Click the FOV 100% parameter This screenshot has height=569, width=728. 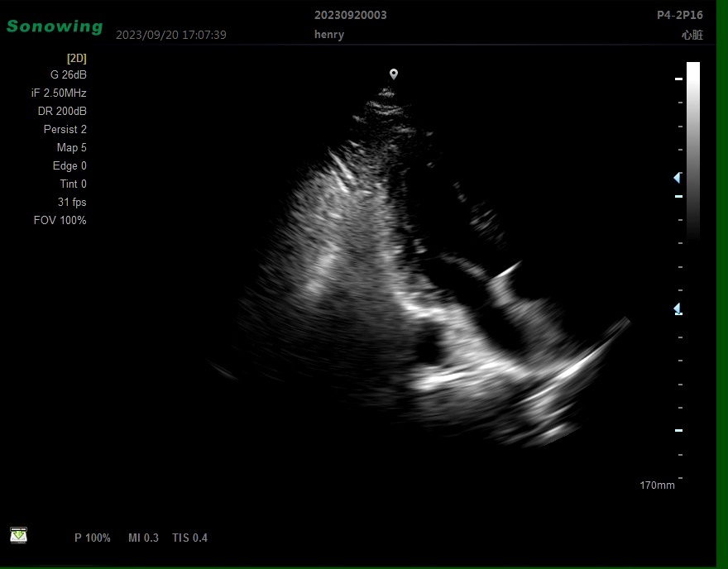point(60,220)
